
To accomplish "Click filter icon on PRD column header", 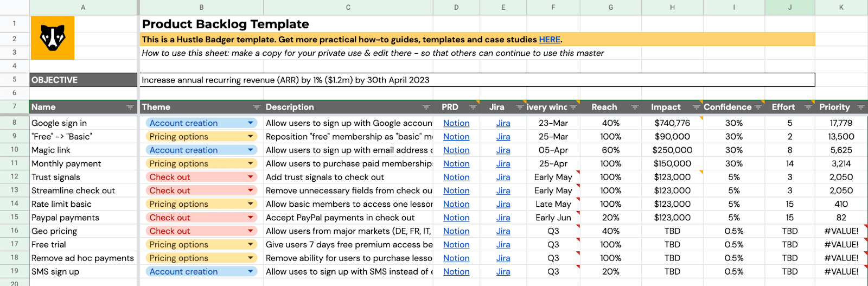I will click(x=473, y=107).
